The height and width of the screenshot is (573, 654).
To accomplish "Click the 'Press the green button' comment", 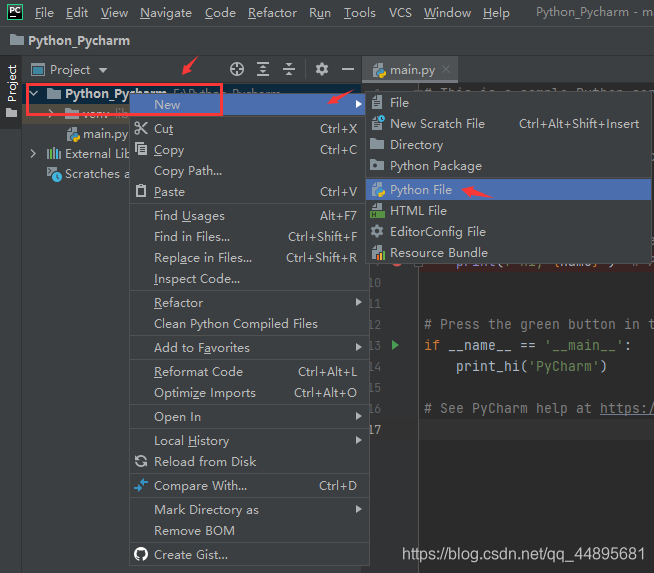I will pos(539,324).
